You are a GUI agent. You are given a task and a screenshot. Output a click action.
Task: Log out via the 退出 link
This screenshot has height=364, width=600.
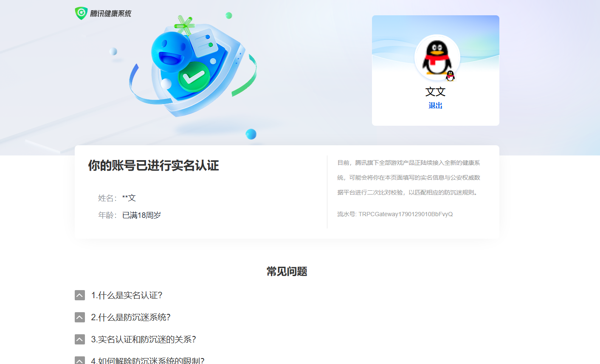(435, 105)
